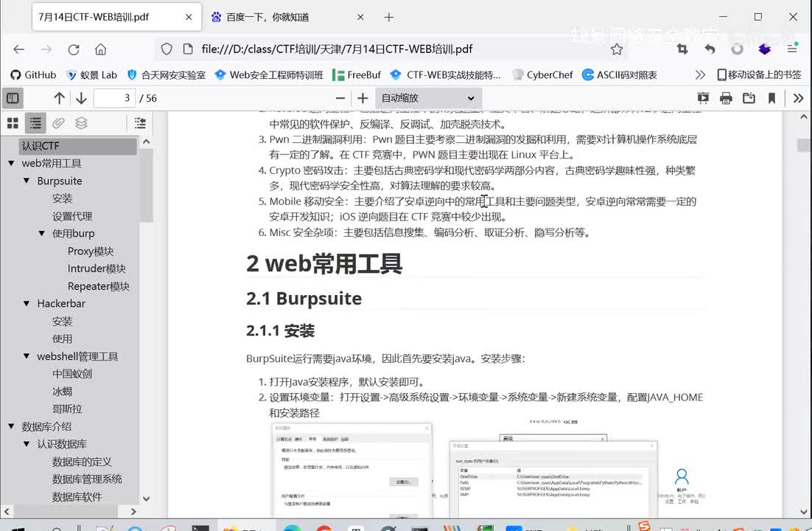Screen dimensions: 812x531
Task: Open the 自动缩放 zoom dropdown
Action: (428, 98)
